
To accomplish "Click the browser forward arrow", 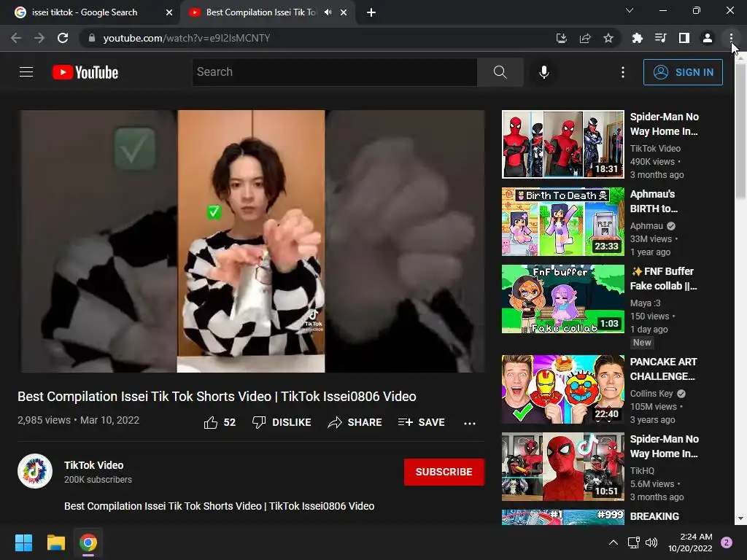I will click(39, 38).
